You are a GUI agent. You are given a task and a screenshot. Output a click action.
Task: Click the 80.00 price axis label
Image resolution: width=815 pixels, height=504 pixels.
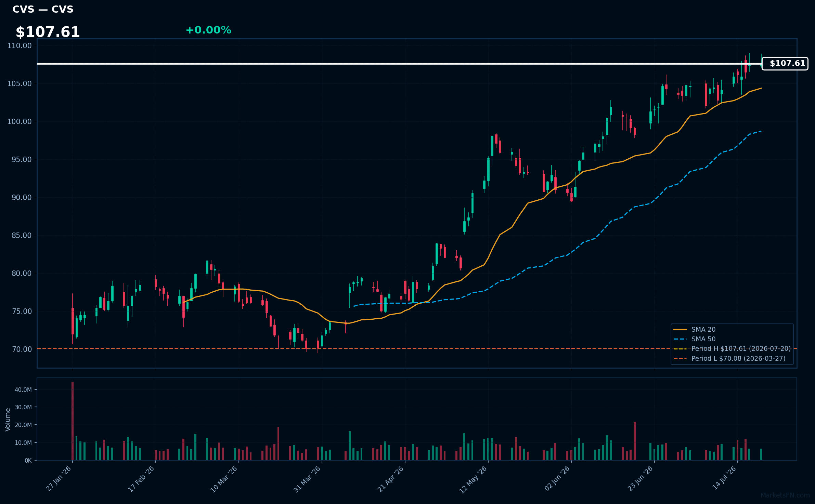22,274
